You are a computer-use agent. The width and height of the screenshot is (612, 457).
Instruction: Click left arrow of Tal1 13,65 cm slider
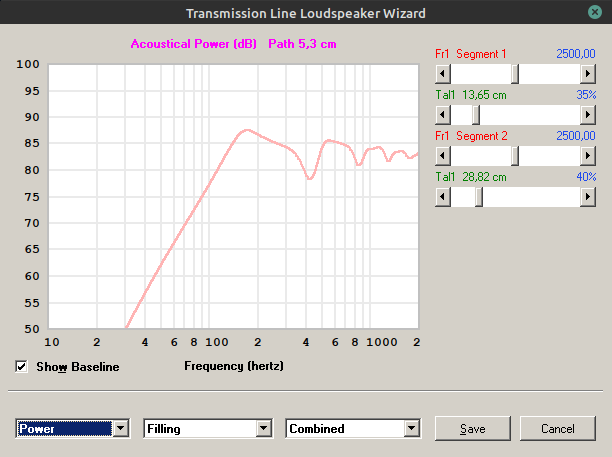pos(443,115)
